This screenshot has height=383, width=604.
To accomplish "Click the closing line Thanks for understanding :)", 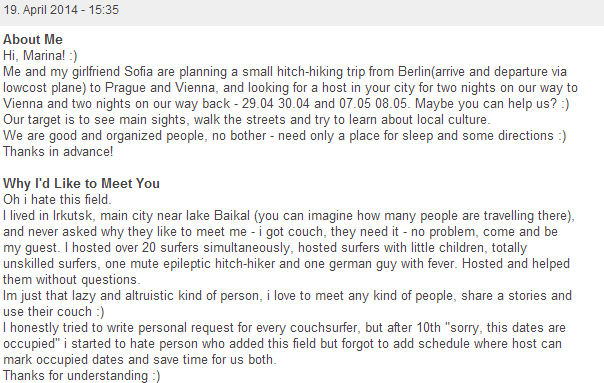I will (82, 375).
